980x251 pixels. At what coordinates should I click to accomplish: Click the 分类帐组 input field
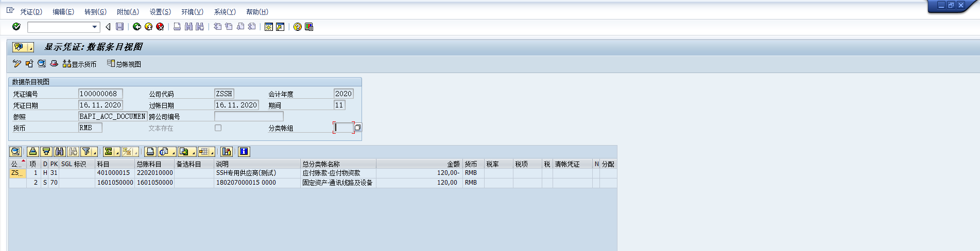(343, 128)
